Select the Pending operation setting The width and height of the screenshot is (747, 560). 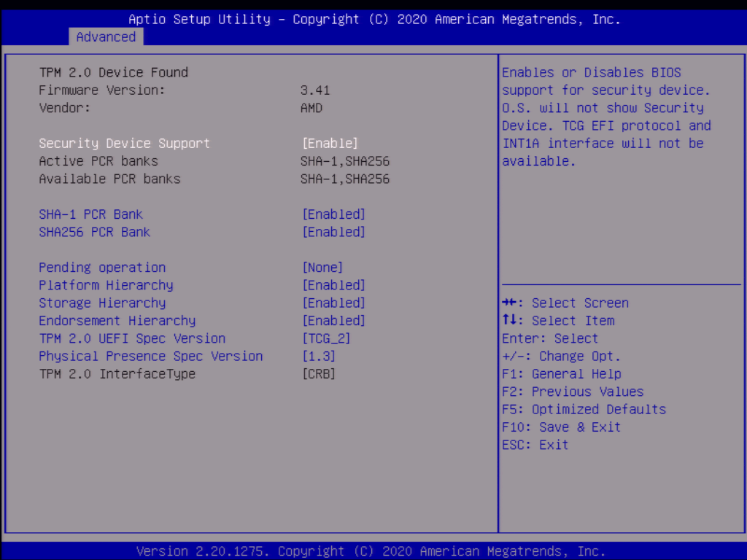[102, 268]
